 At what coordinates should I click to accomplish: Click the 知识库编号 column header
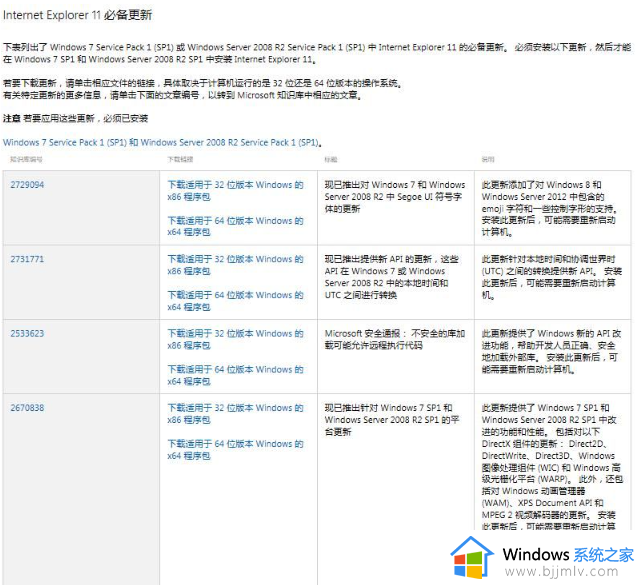pyautogui.click(x=26, y=159)
